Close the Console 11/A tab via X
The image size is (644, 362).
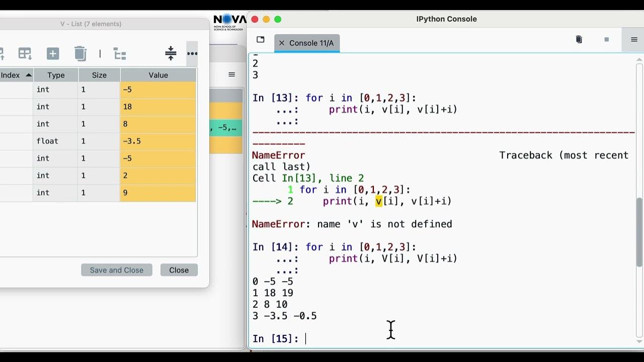tap(282, 43)
